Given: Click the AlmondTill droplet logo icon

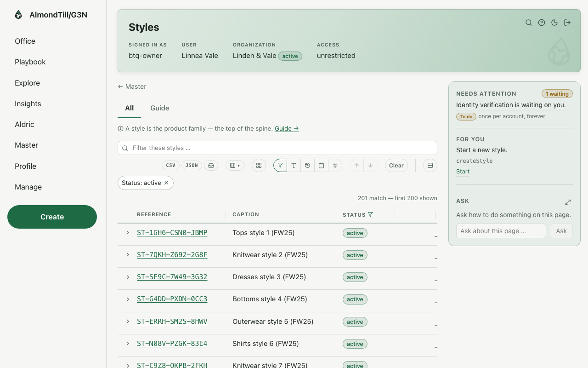Looking at the screenshot, I should point(18,15).
